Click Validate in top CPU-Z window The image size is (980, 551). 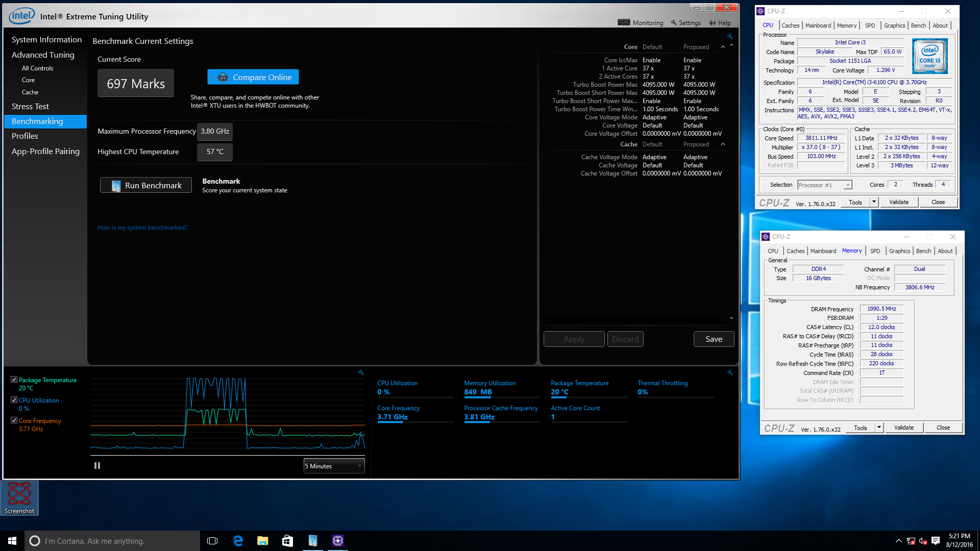(899, 202)
